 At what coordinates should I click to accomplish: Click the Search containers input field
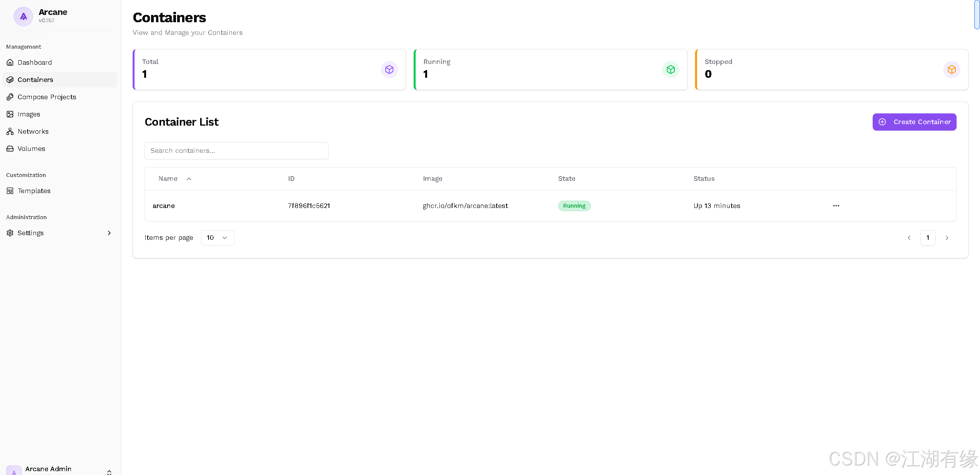(236, 151)
